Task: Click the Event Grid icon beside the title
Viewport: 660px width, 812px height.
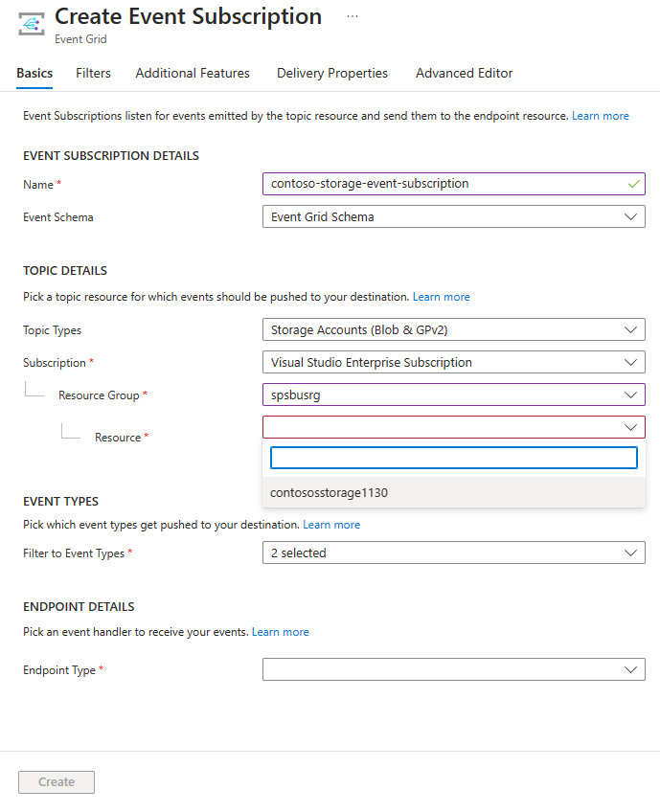Action: pyautogui.click(x=28, y=23)
